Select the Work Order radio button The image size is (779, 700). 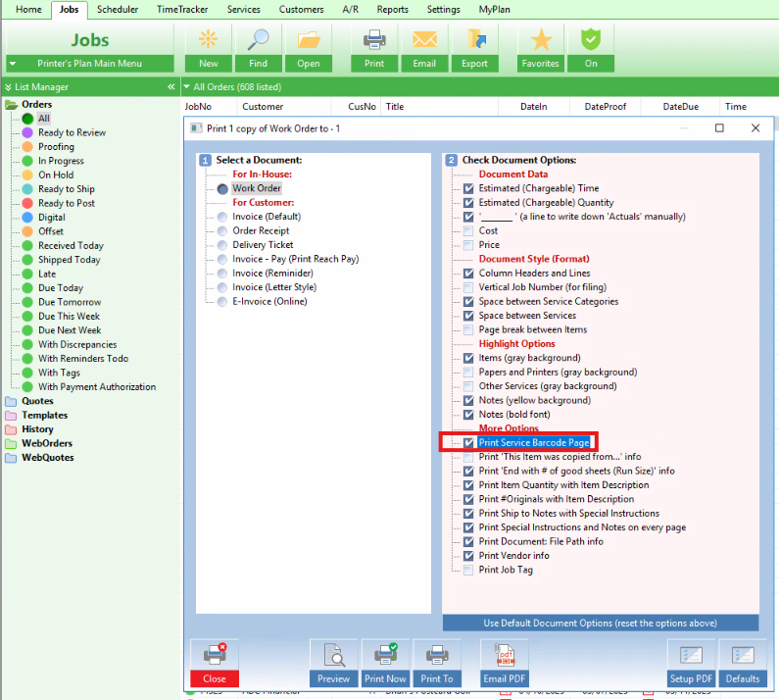pos(222,189)
